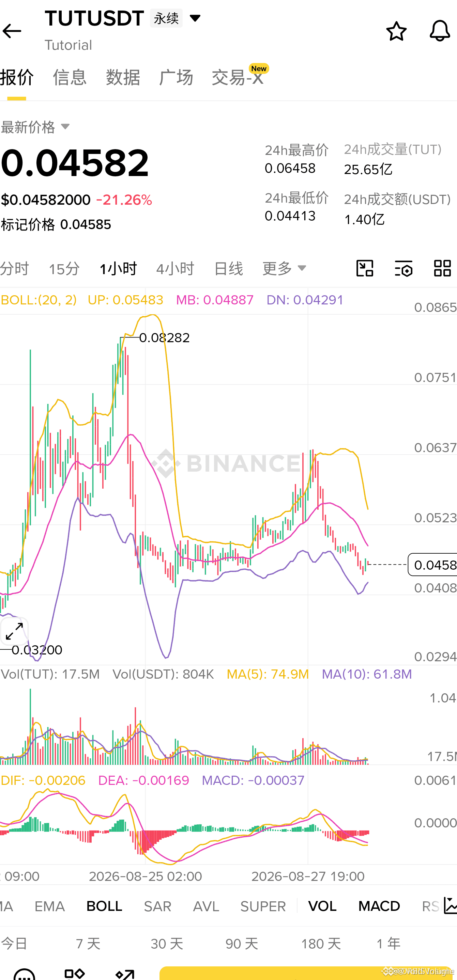Open price alert bell icon
The height and width of the screenshot is (980, 457).
(440, 31)
